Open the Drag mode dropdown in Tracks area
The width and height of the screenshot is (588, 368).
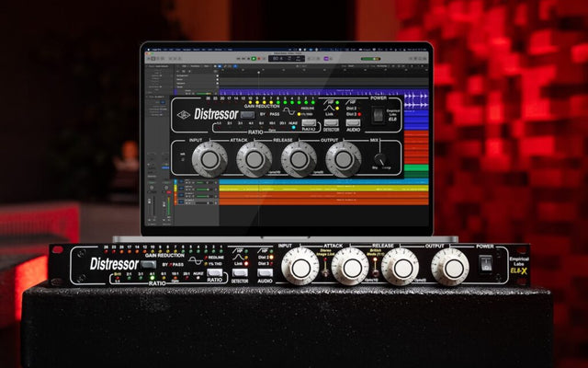(383, 66)
